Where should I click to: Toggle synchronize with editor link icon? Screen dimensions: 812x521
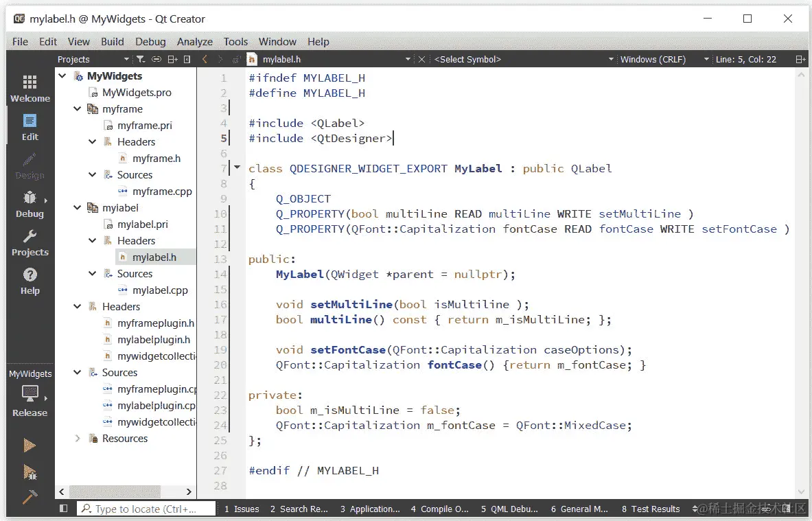pyautogui.click(x=156, y=59)
